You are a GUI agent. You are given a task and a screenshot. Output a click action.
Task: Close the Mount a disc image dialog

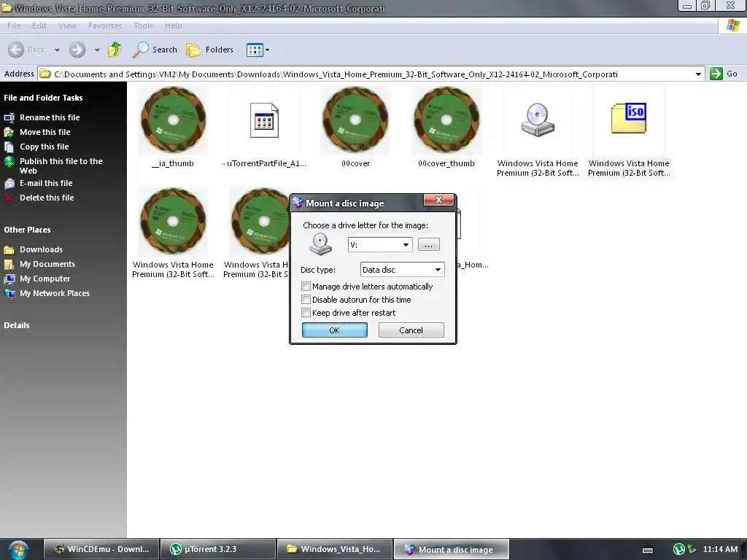439,200
